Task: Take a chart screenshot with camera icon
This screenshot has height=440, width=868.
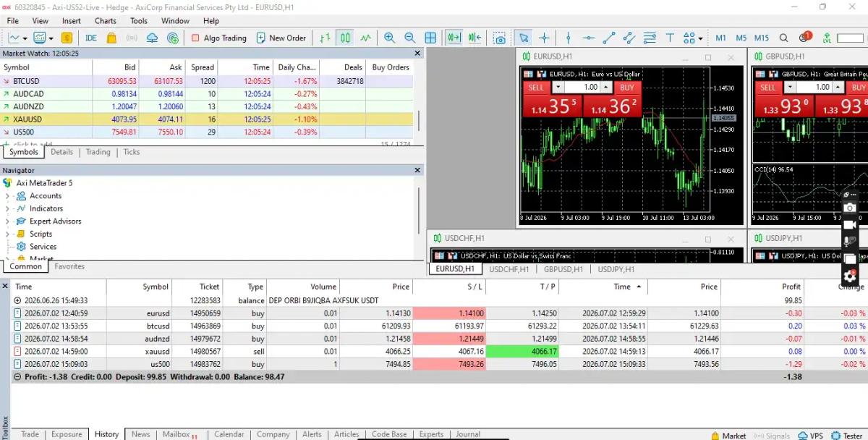Action: coord(499,38)
